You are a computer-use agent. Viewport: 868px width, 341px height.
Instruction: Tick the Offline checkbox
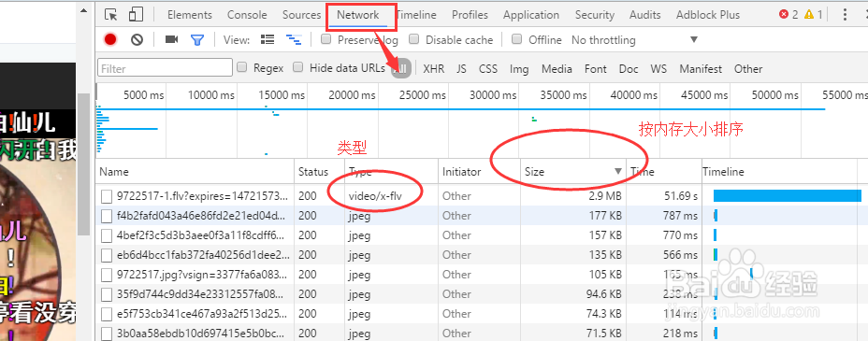tap(517, 39)
